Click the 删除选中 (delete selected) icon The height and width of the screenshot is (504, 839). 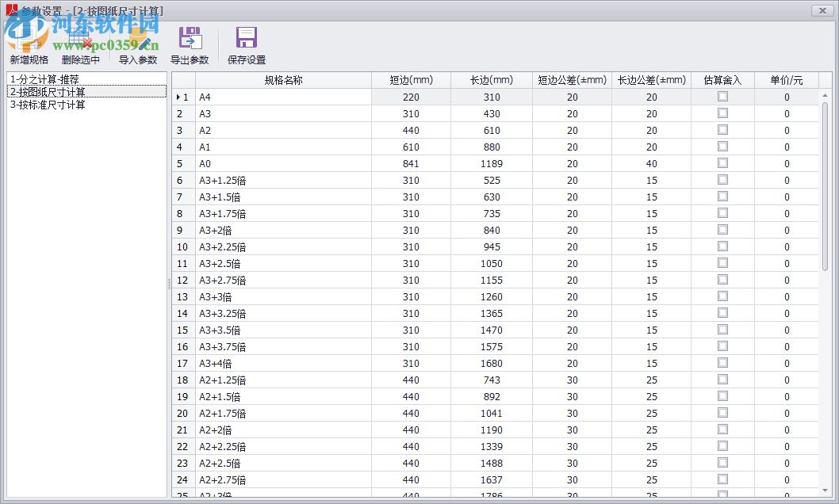[79, 38]
